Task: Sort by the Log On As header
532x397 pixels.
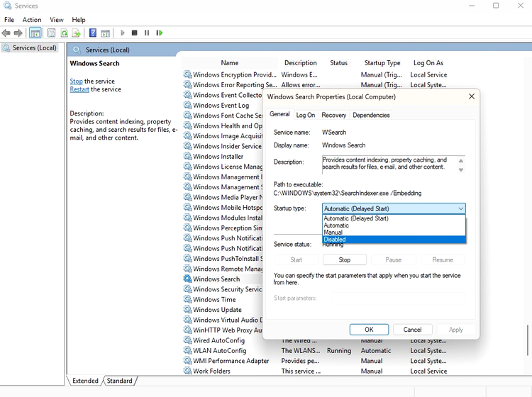Action: 428,62
